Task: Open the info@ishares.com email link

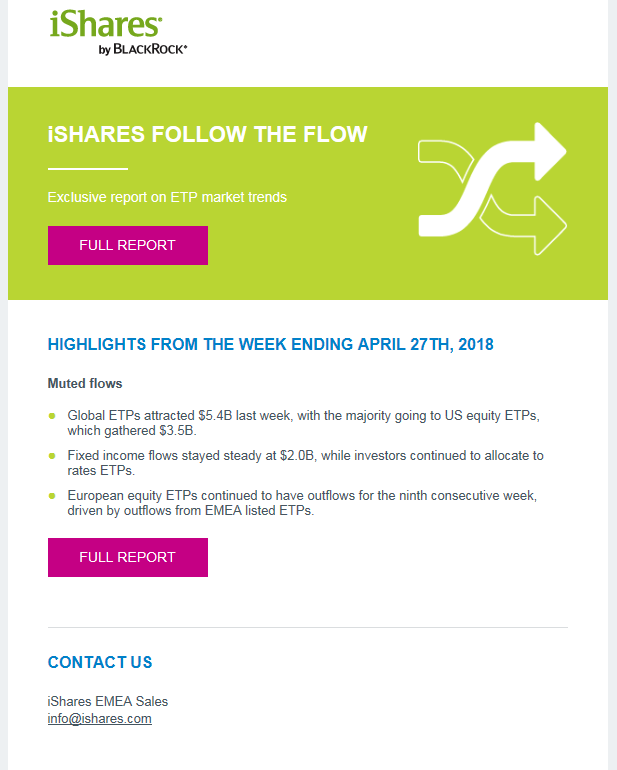Action: pyautogui.click(x=100, y=718)
